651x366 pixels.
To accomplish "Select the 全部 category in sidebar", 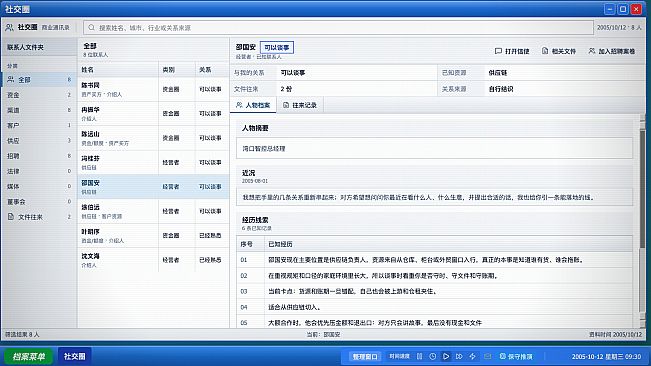I will [39, 79].
